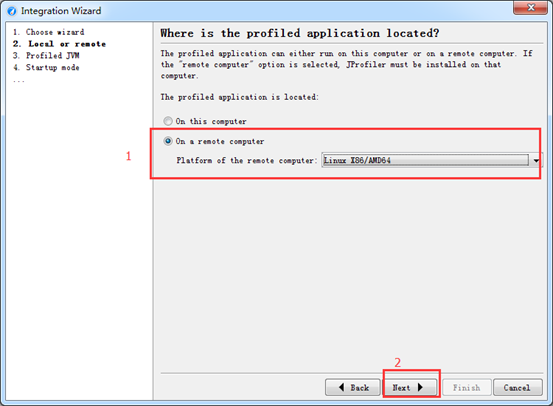The width and height of the screenshot is (553, 406).
Task: Go Back to the previous wizard step
Action: coord(353,388)
